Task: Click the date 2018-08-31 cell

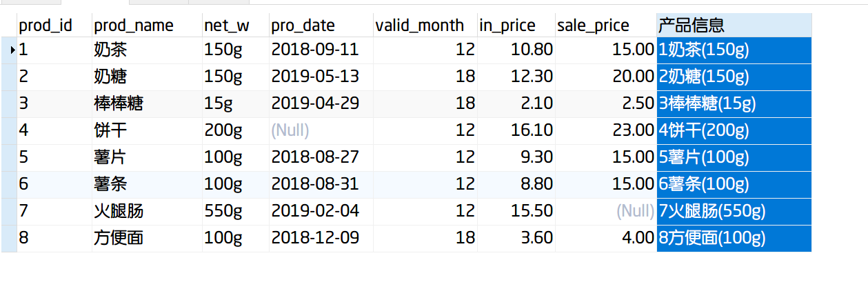Action: [321, 184]
